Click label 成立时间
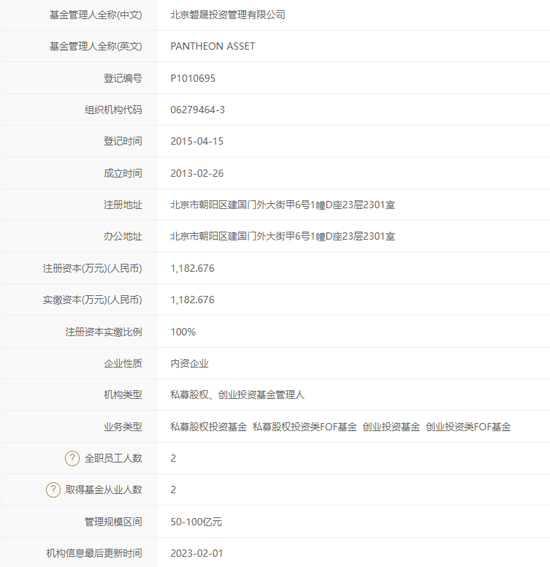This screenshot has width=550, height=567. [x=123, y=173]
